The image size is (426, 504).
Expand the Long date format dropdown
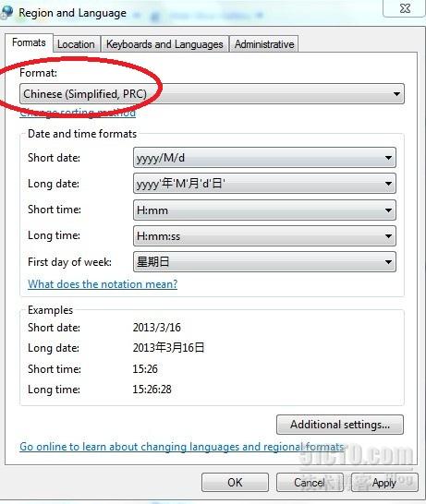pyautogui.click(x=264, y=184)
